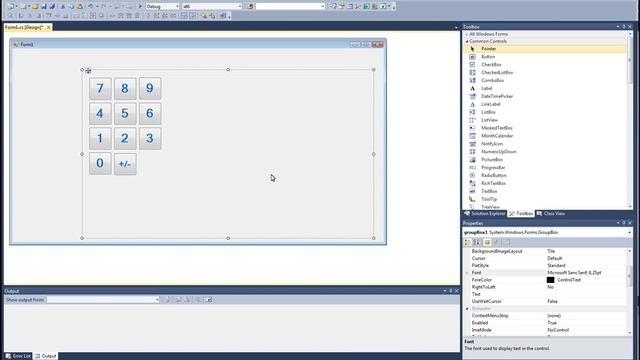Click the 0 button on the form
Viewport: 640px width, 360px height.
(x=100, y=164)
